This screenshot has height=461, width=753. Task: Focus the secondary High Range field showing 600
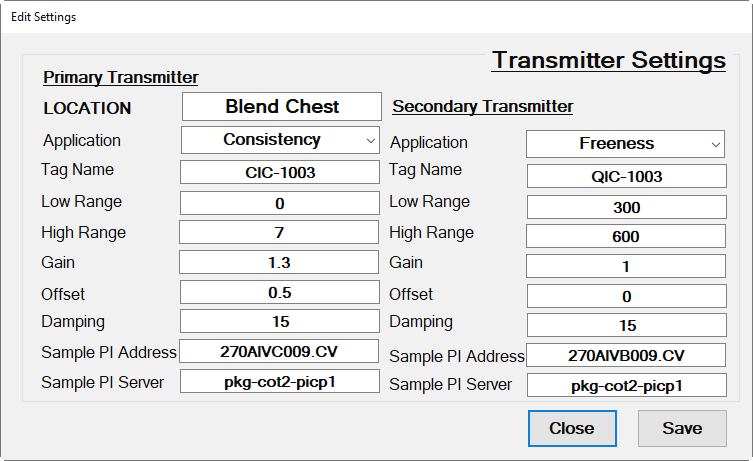coord(626,237)
